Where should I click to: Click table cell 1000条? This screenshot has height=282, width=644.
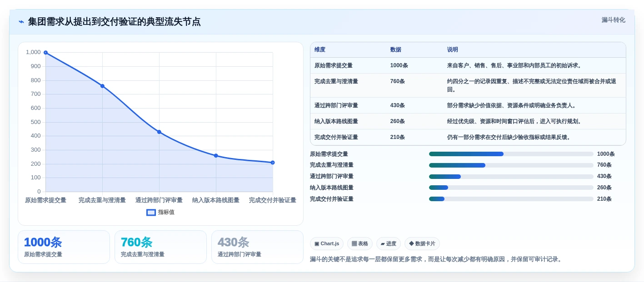(399, 65)
